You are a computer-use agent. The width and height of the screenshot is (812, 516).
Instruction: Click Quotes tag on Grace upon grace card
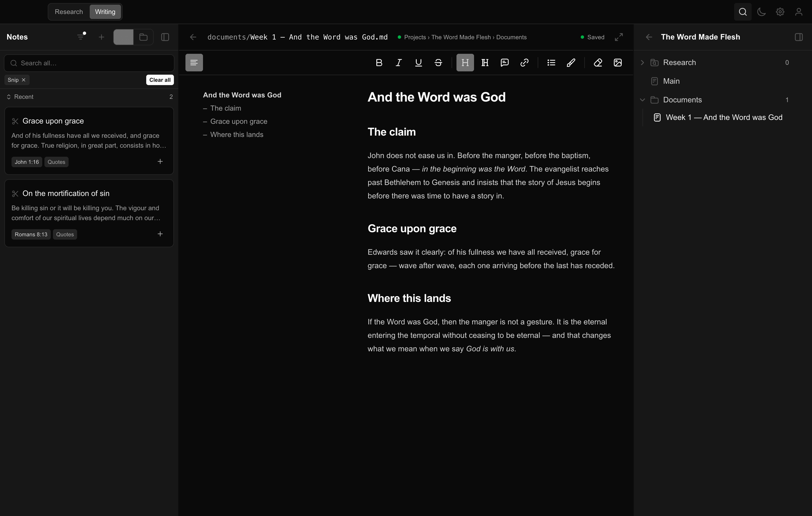click(56, 162)
